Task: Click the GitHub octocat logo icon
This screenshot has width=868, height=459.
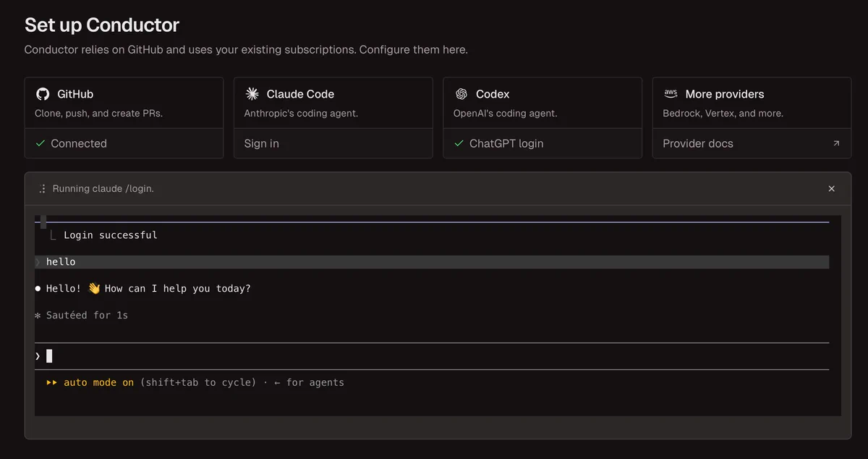Action: click(x=43, y=94)
